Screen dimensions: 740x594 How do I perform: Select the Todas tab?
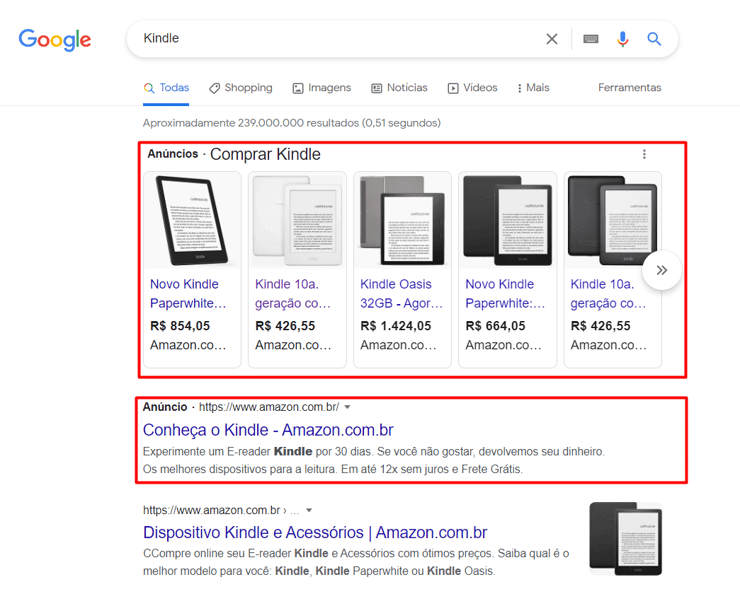[166, 88]
